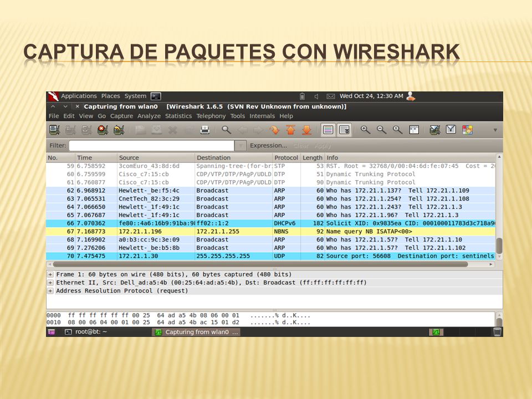Select packet 66 DHCPv6 Solicit row
This screenshot has height=399, width=532.
point(271,223)
